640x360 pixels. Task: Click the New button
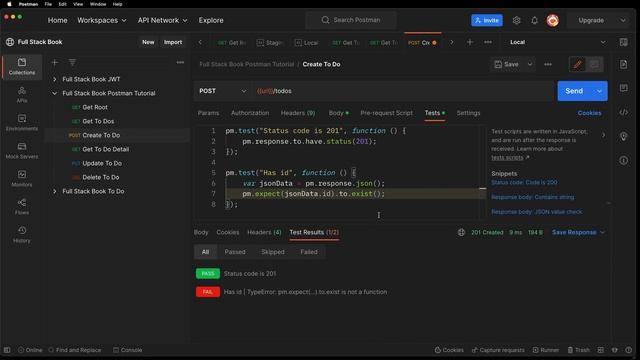(x=148, y=42)
